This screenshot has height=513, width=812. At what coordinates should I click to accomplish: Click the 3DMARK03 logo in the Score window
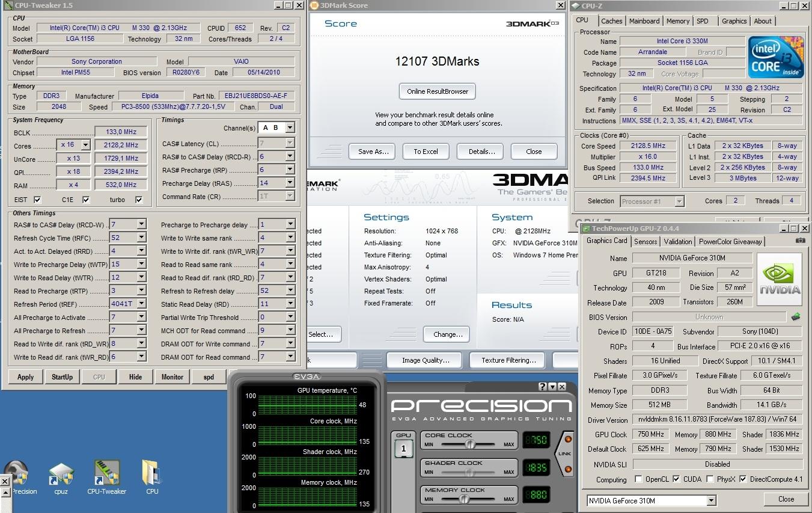tap(533, 24)
